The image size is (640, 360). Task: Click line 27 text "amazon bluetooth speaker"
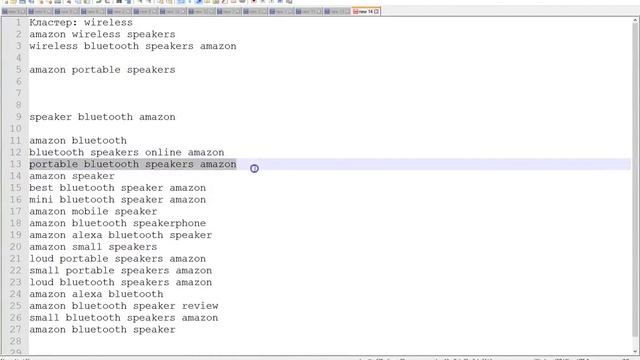pos(102,330)
